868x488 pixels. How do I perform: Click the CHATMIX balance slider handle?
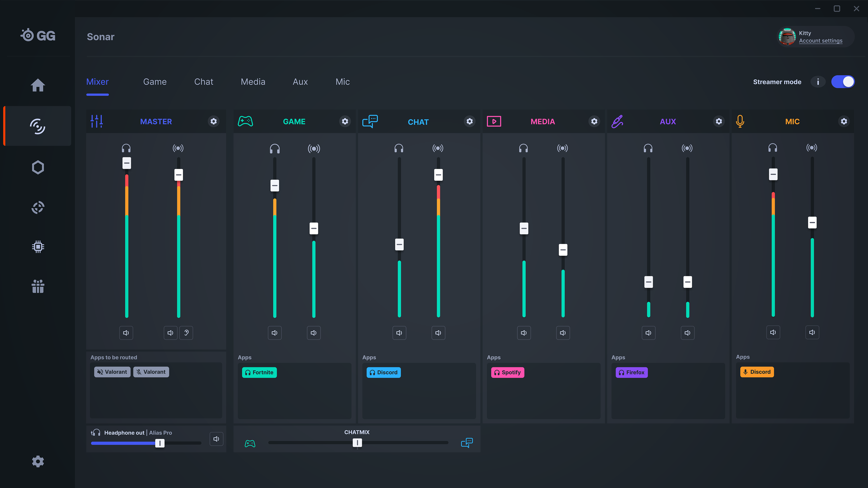click(357, 443)
